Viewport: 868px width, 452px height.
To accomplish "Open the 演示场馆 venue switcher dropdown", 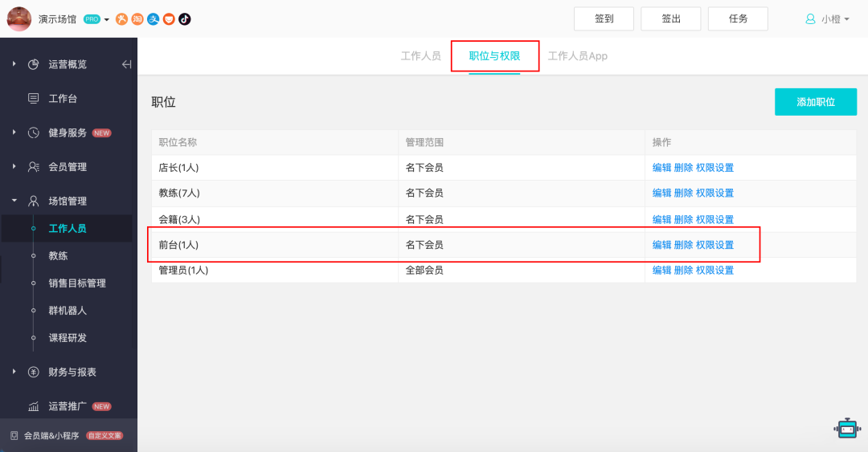I will (x=107, y=19).
